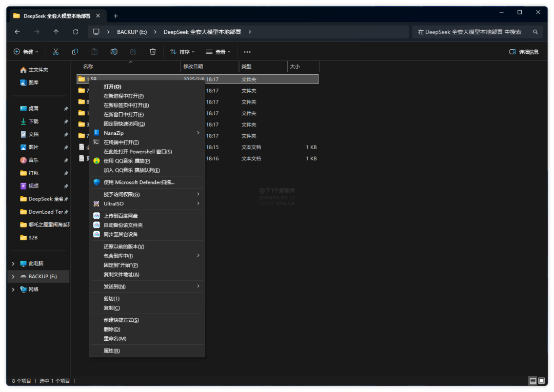
Task: Click the upload to Baidu Netdisk entry
Action: pos(121,216)
